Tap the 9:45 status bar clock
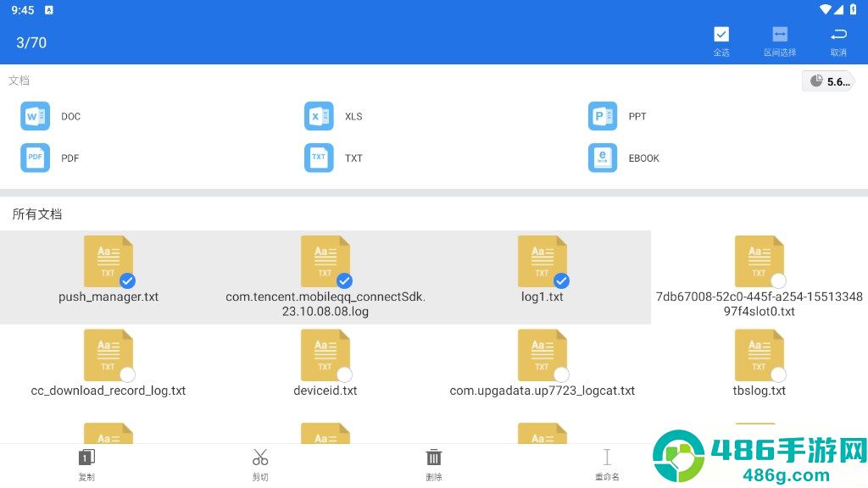 23,10
